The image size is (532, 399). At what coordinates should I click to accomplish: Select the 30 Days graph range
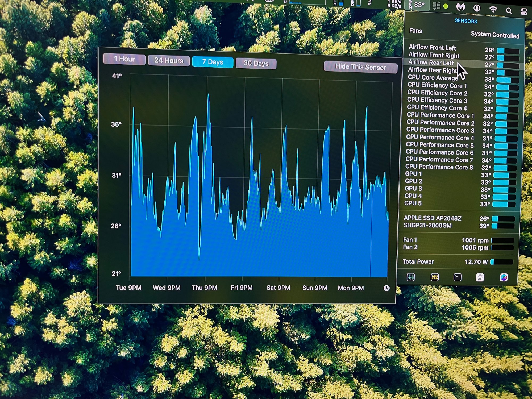(256, 64)
